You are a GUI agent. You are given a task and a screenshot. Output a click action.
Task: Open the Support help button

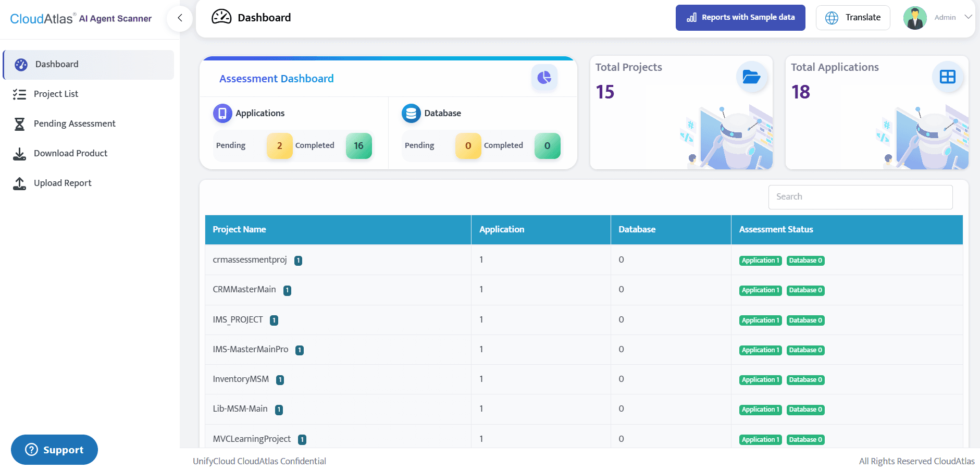(54, 450)
